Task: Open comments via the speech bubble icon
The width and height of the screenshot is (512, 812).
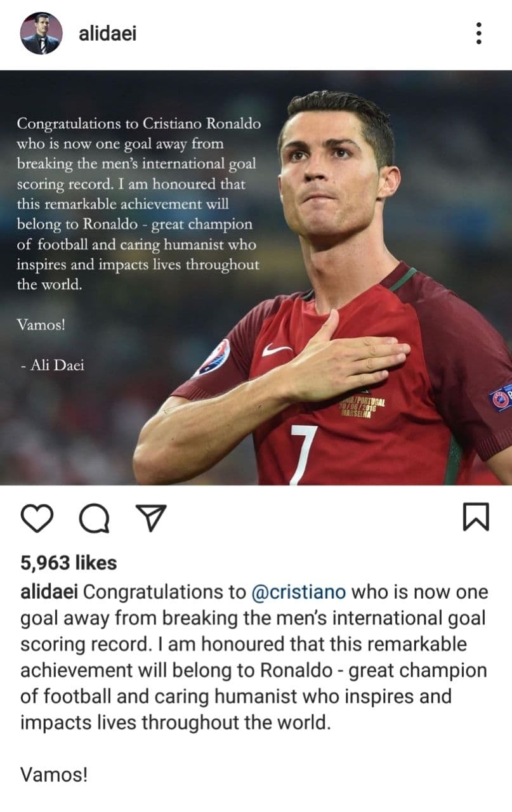Action: (x=95, y=518)
